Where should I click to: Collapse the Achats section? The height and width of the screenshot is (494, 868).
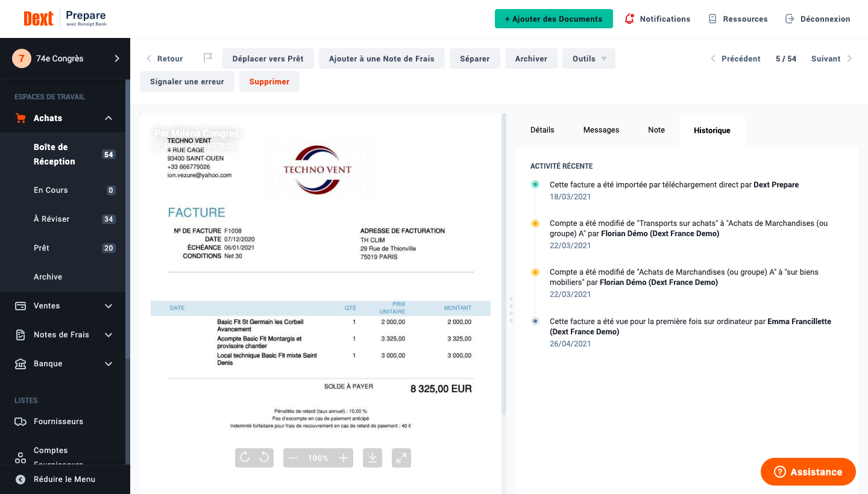108,118
